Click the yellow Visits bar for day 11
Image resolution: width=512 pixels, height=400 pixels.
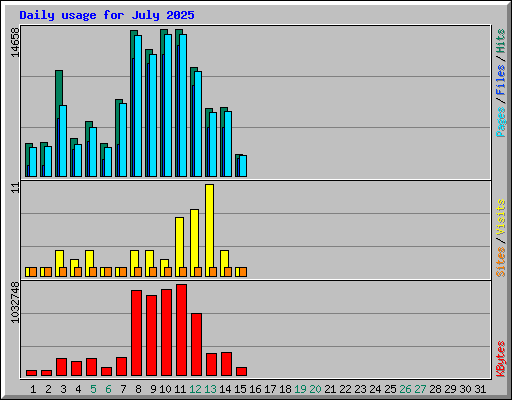pyautogui.click(x=180, y=247)
